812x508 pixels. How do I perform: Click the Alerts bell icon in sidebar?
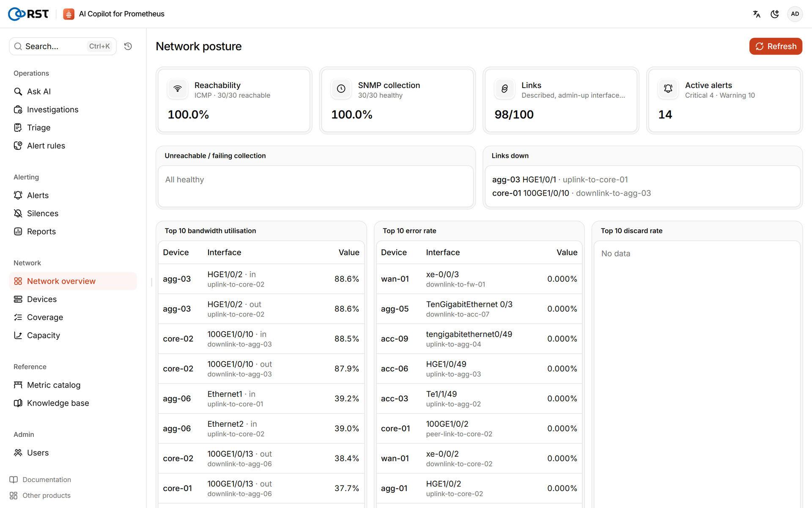point(18,195)
